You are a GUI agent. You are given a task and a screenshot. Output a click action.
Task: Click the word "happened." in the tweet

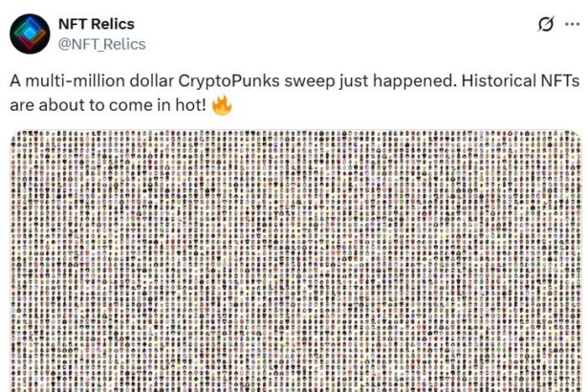391,79
